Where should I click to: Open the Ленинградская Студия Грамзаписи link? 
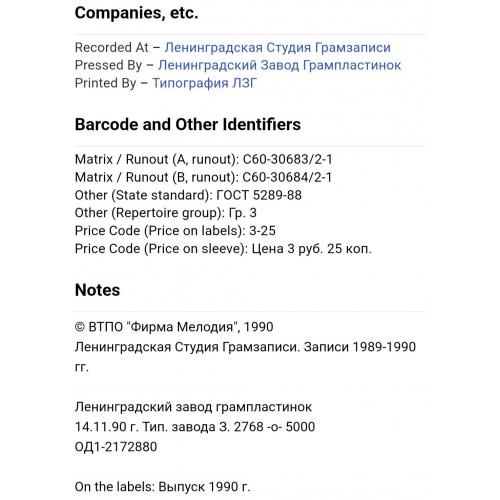tap(277, 48)
